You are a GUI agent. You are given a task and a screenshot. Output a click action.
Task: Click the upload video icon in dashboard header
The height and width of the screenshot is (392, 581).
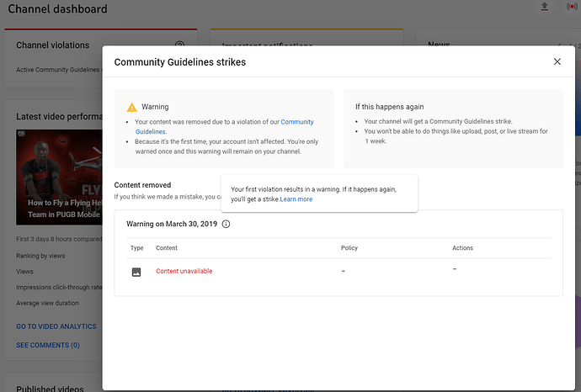544,7
